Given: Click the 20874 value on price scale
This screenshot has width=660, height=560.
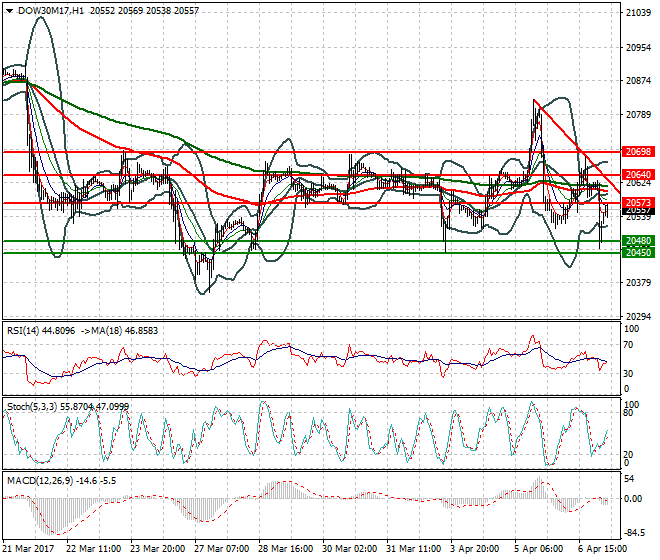Looking at the screenshot, I should pyautogui.click(x=637, y=81).
